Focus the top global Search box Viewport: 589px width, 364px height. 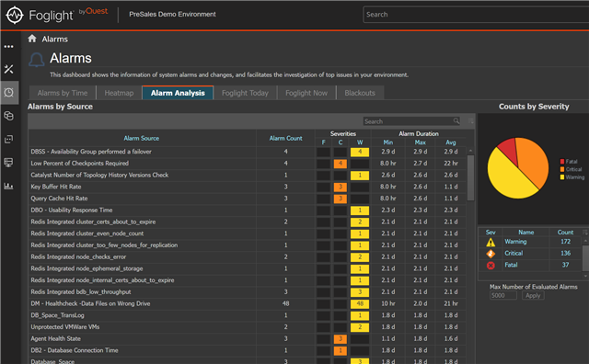coord(476,15)
